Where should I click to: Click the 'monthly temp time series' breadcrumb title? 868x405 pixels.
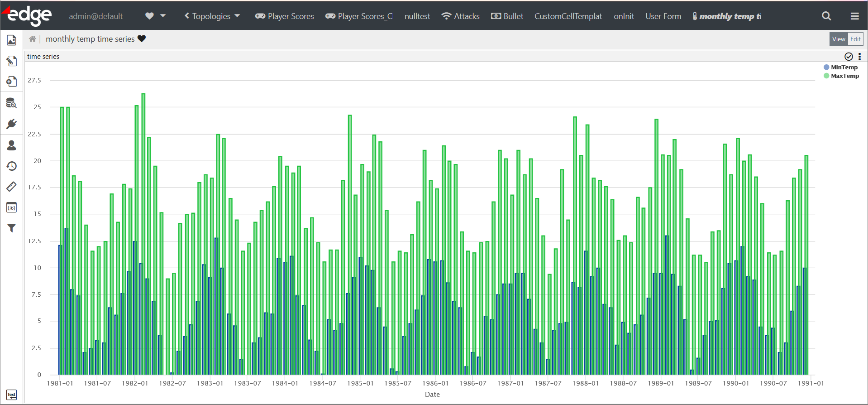[x=90, y=39]
